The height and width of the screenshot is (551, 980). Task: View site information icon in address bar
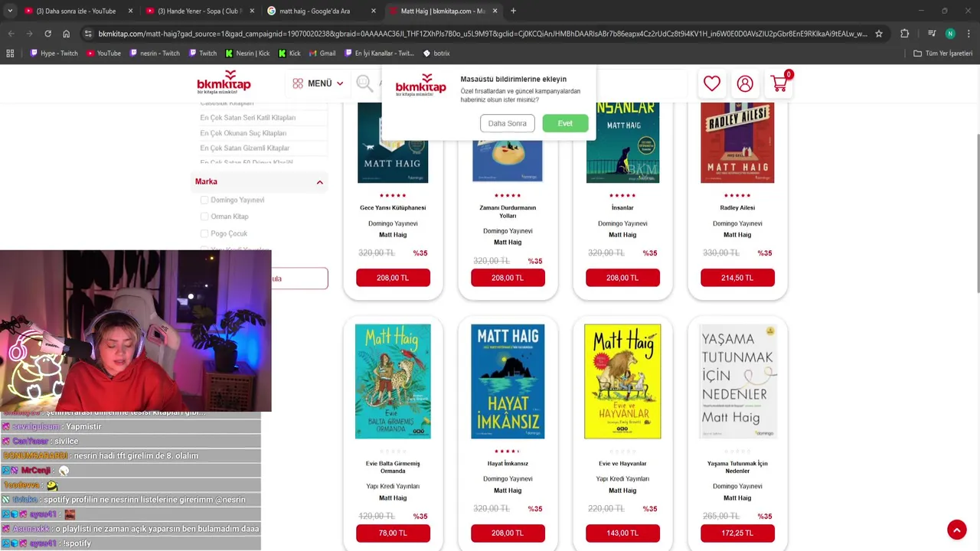(89, 34)
